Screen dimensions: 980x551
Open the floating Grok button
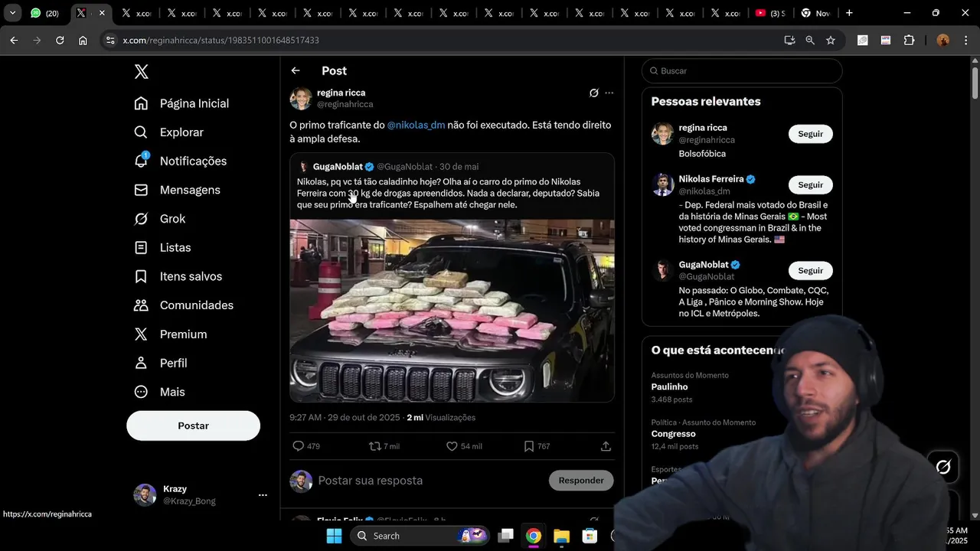(x=943, y=467)
